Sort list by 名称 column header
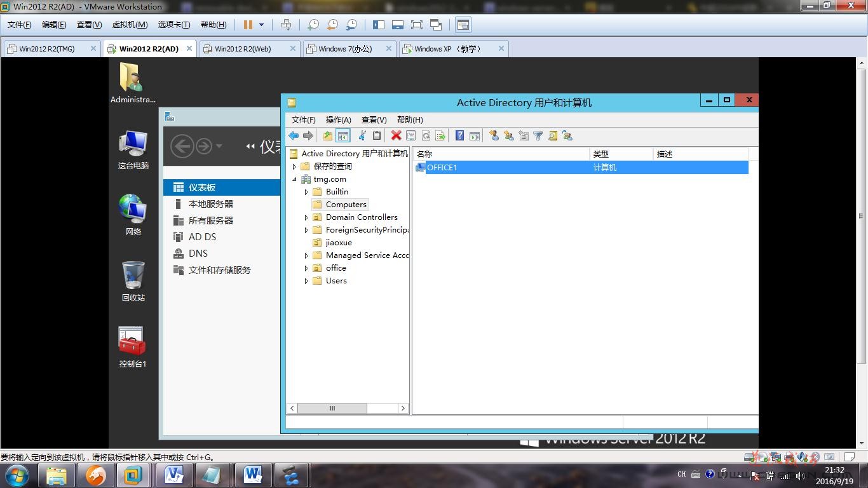 [x=501, y=154]
